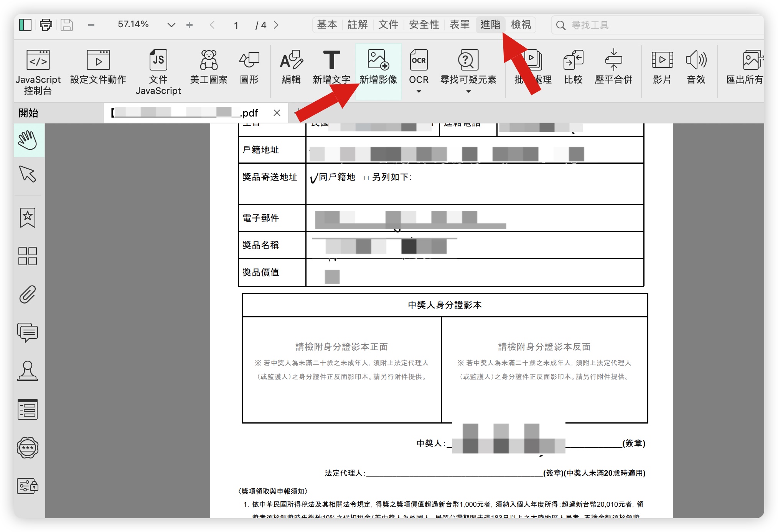The image size is (778, 532).
Task: Click the page number field
Action: pos(236,25)
